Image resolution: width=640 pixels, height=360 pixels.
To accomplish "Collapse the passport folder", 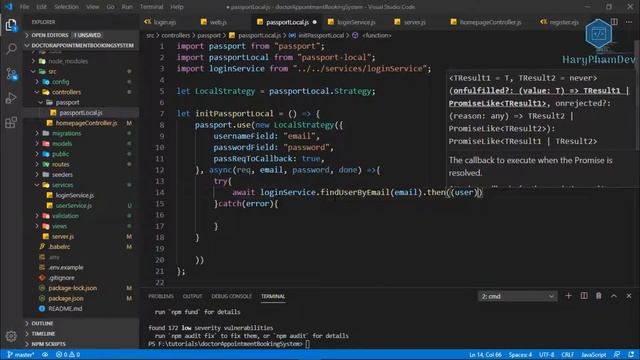I will coord(67,102).
